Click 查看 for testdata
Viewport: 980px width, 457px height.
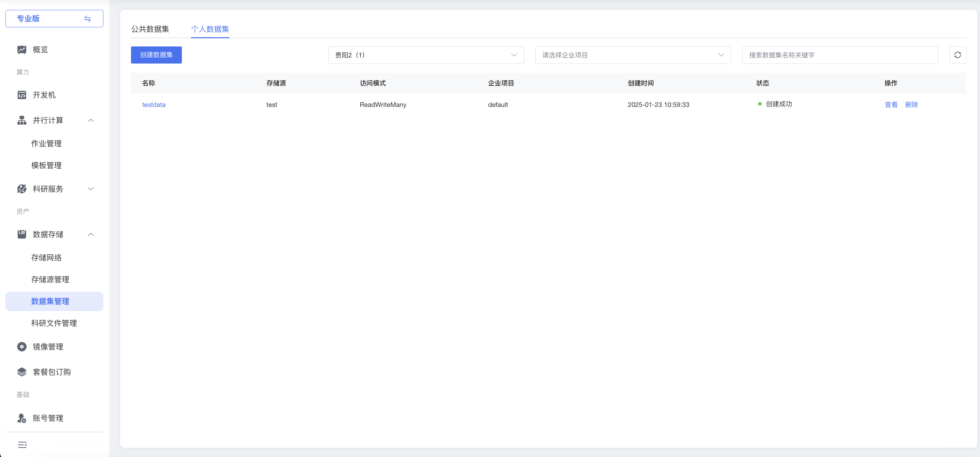click(891, 105)
